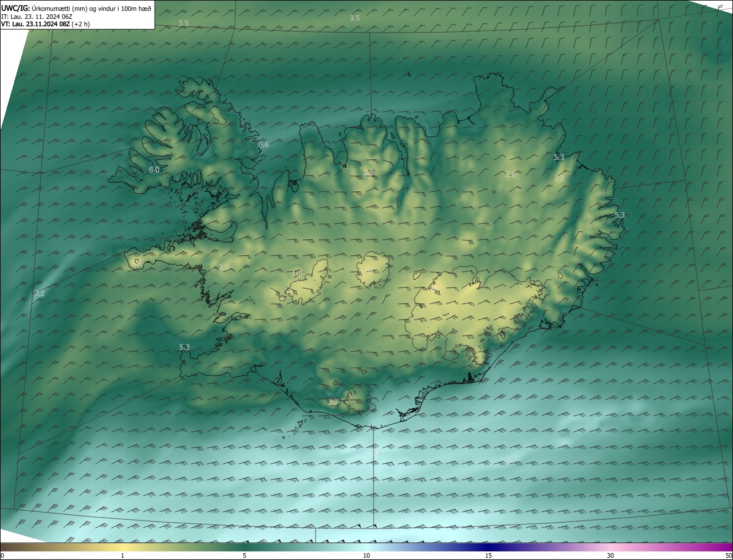
Task: Click the 0 tick on the color scale
Action: pyautogui.click(x=2, y=555)
